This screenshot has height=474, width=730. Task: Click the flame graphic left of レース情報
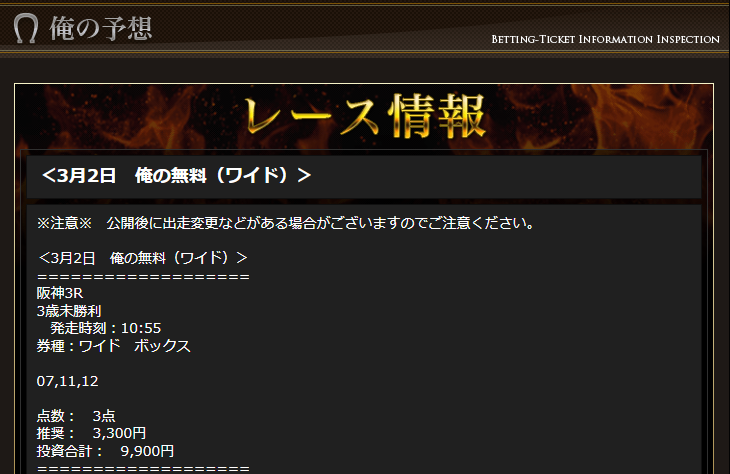[130, 116]
